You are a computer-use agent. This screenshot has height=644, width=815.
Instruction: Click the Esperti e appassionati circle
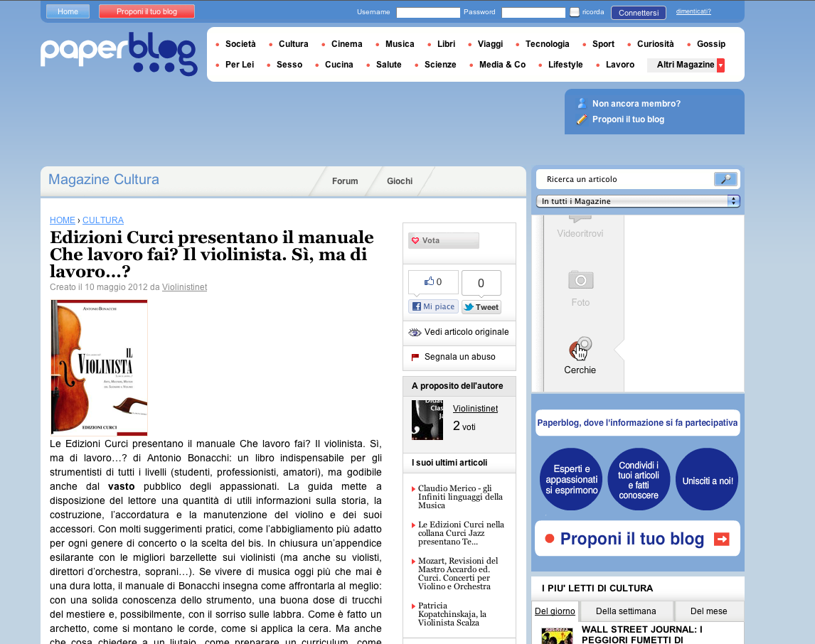pyautogui.click(x=571, y=479)
